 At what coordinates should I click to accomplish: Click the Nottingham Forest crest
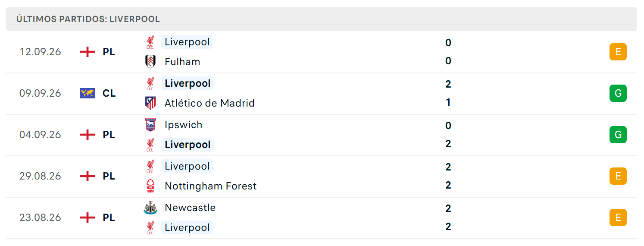coord(150,186)
